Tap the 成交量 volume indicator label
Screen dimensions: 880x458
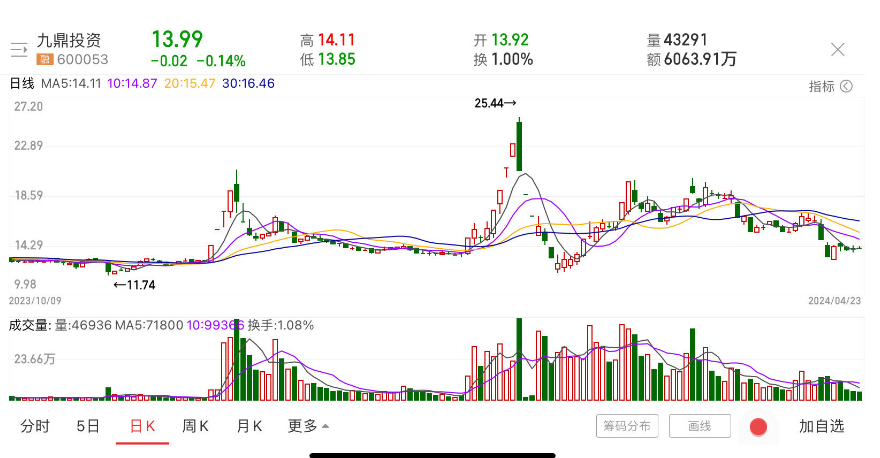pyautogui.click(x=28, y=324)
